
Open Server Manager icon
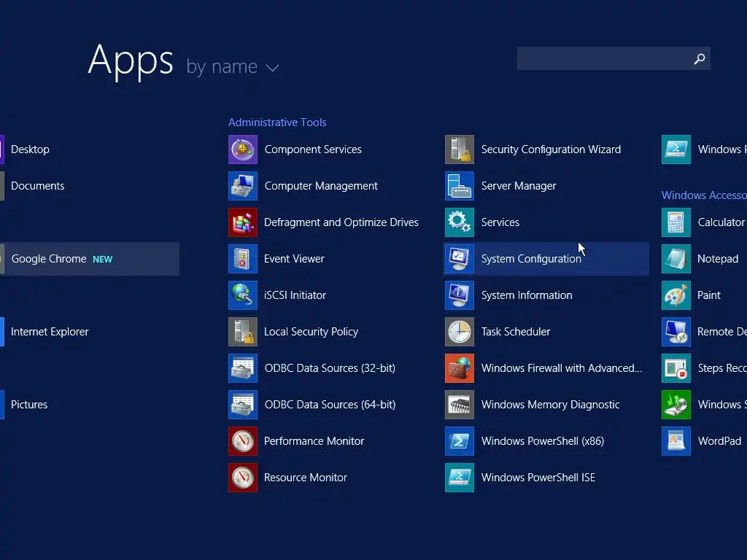point(460,186)
